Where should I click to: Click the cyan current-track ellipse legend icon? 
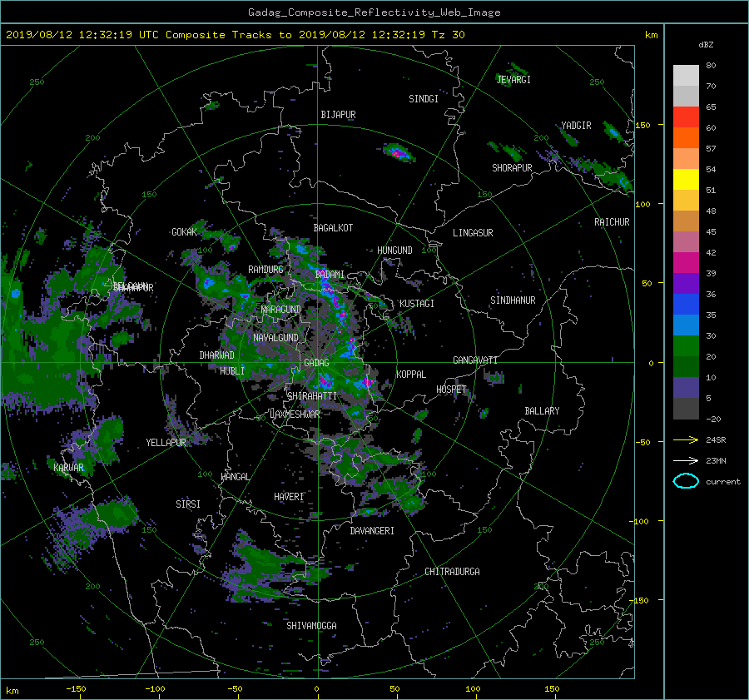point(686,481)
